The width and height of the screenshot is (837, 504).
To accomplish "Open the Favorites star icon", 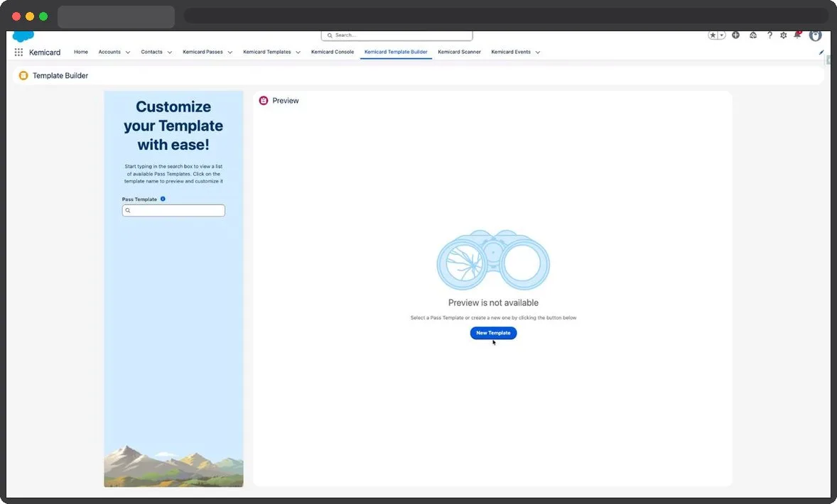I will (713, 35).
